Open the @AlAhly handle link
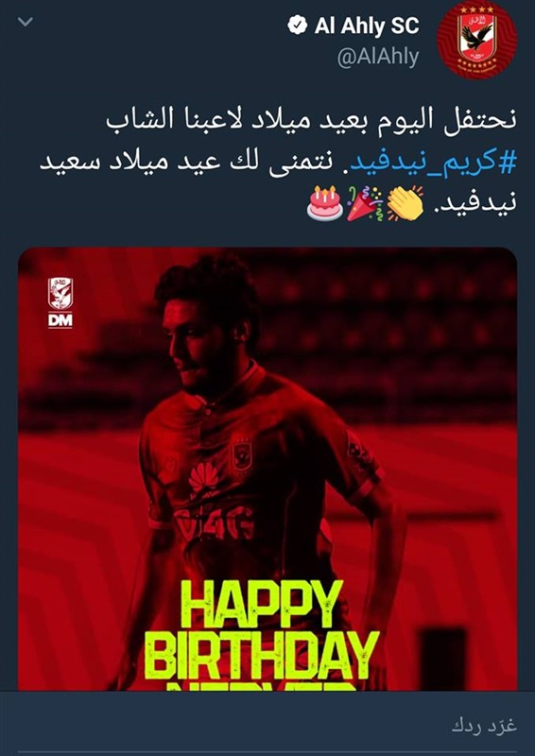 pyautogui.click(x=377, y=58)
